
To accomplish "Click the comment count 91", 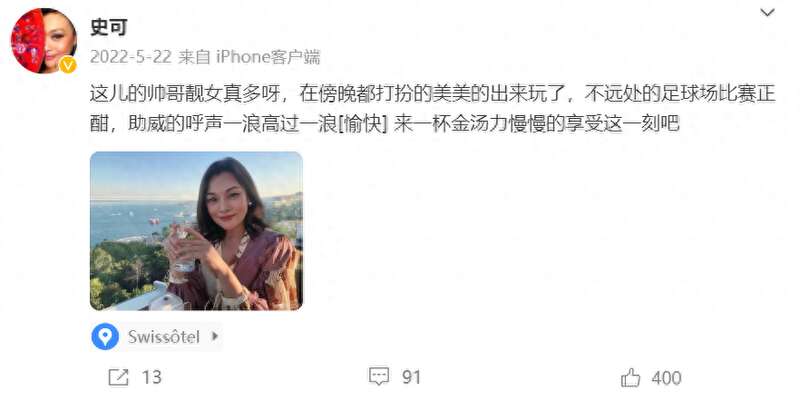I will [x=411, y=378].
